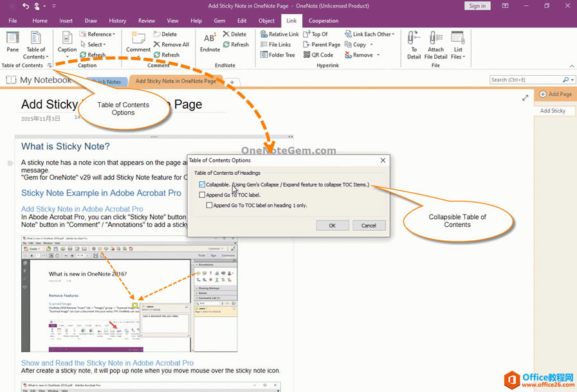Expand page to full view arrow

[x=525, y=98]
